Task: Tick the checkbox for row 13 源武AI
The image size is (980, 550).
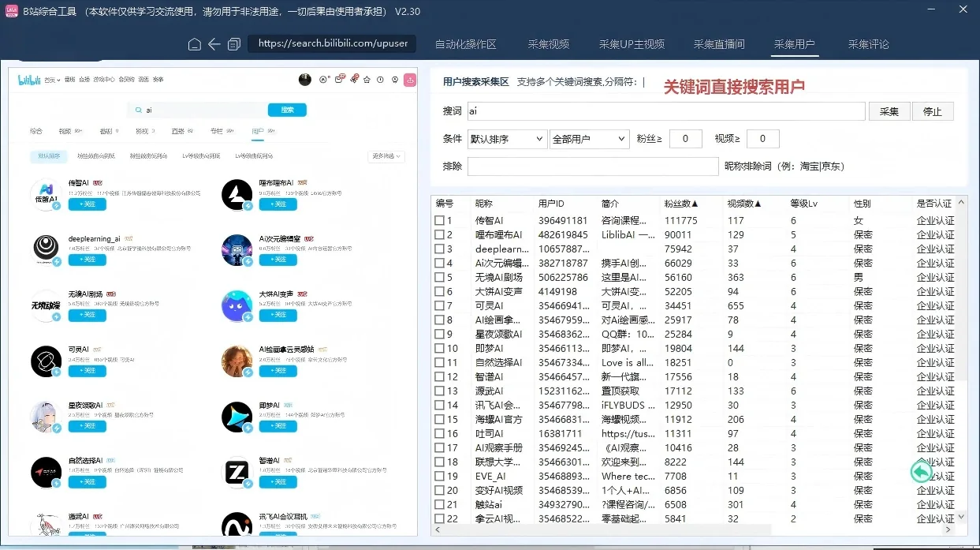Action: tap(439, 391)
